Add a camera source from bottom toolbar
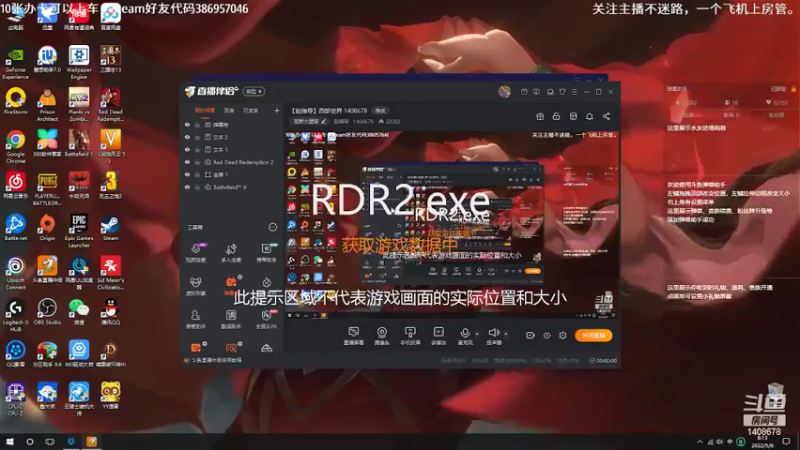The width and height of the screenshot is (800, 450). 382,336
